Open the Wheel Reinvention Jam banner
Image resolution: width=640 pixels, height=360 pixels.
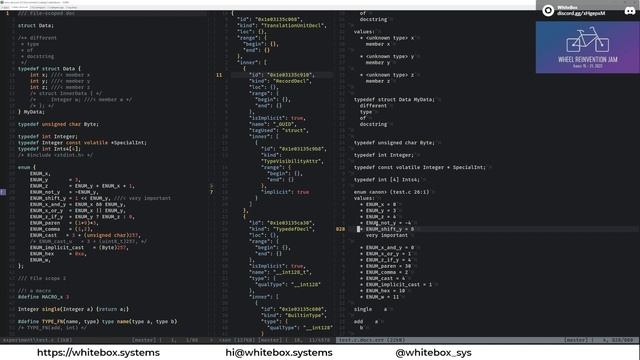(x=587, y=47)
